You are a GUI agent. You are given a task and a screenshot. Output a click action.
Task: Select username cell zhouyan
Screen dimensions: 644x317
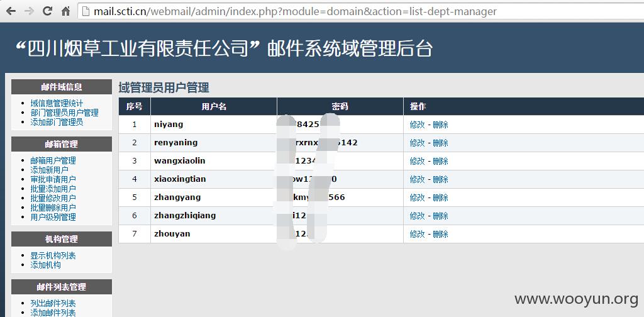coord(214,234)
